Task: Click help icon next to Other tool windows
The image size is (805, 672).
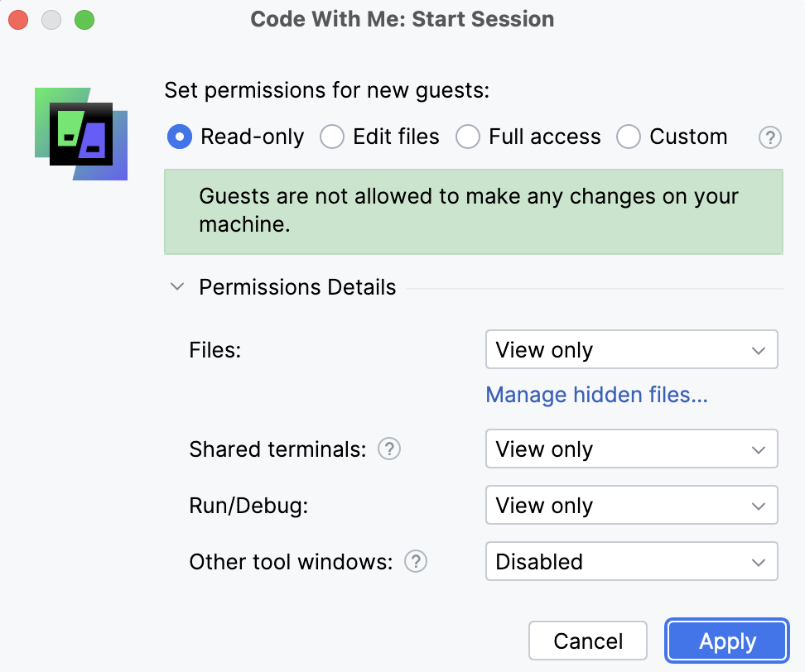Action: pyautogui.click(x=416, y=562)
